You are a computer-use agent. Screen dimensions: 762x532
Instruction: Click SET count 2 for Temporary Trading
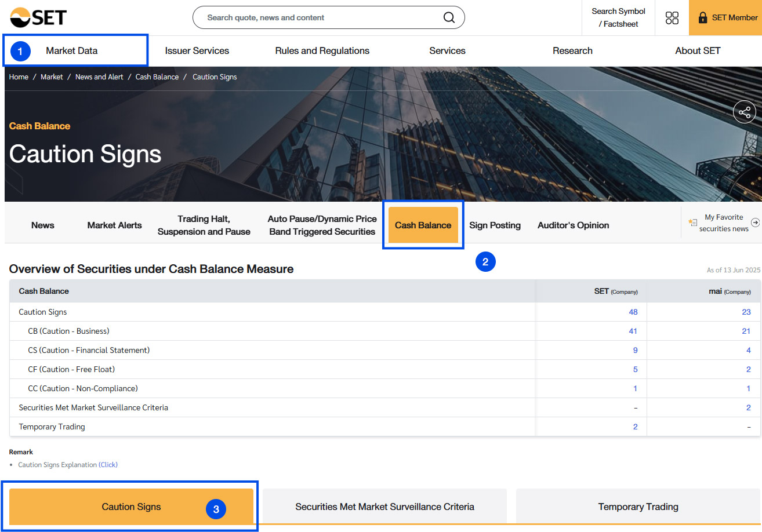[x=636, y=427]
